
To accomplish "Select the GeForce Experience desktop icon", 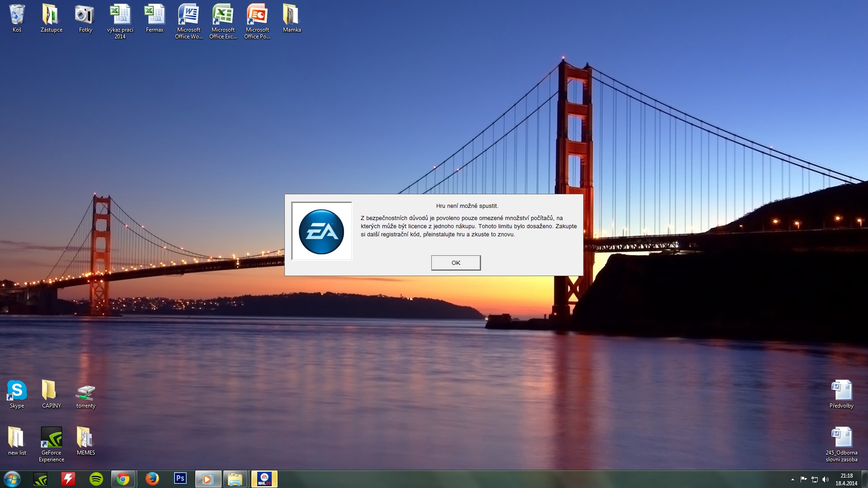I will coord(52,444).
